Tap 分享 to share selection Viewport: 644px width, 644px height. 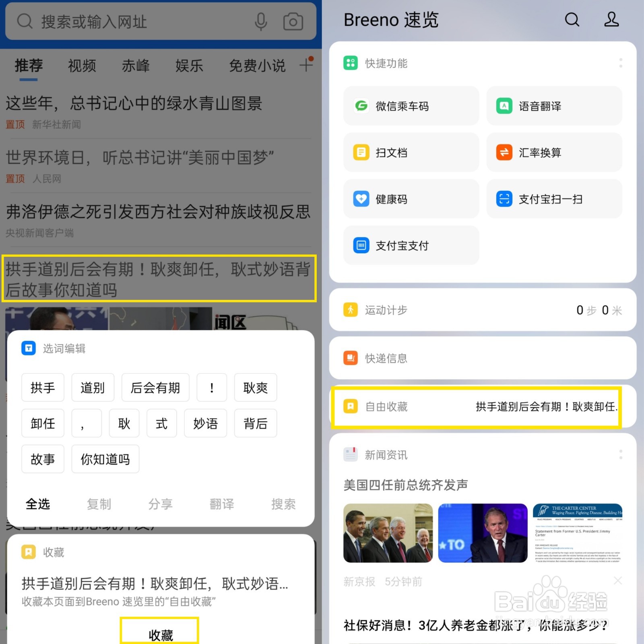click(x=160, y=504)
